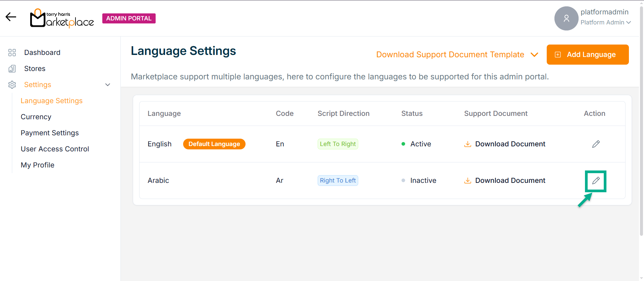Edit the Arabic language row

point(596,181)
